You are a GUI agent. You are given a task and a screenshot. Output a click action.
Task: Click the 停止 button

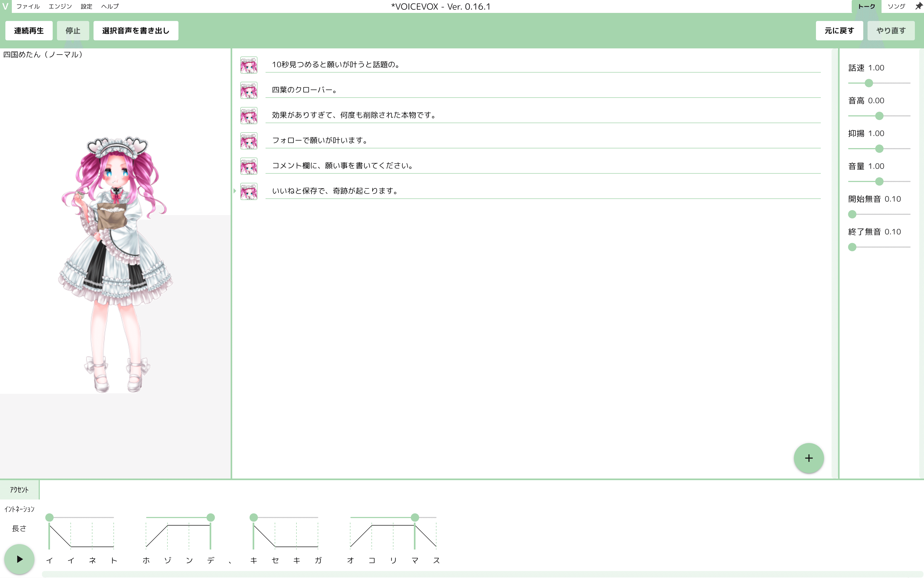[x=73, y=31]
